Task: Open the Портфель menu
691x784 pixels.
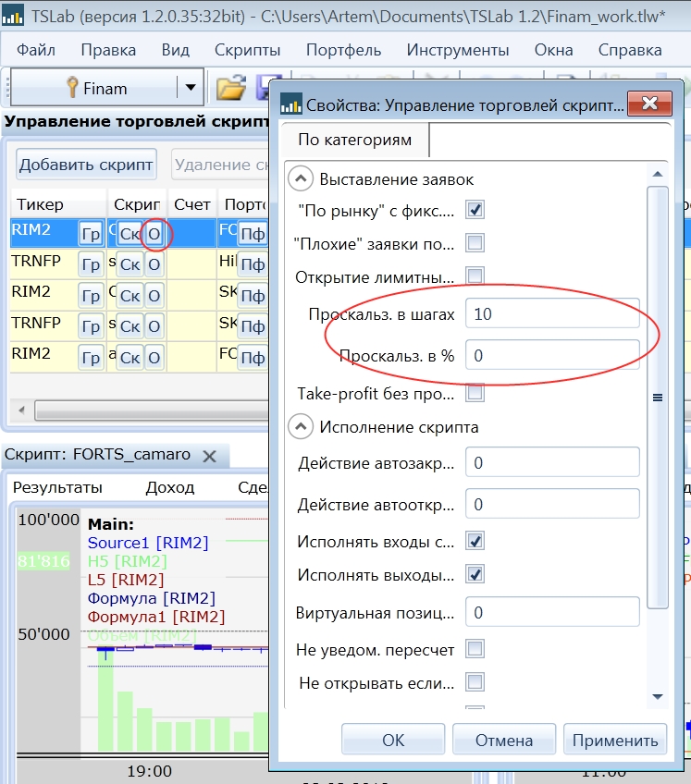Action: [x=342, y=50]
